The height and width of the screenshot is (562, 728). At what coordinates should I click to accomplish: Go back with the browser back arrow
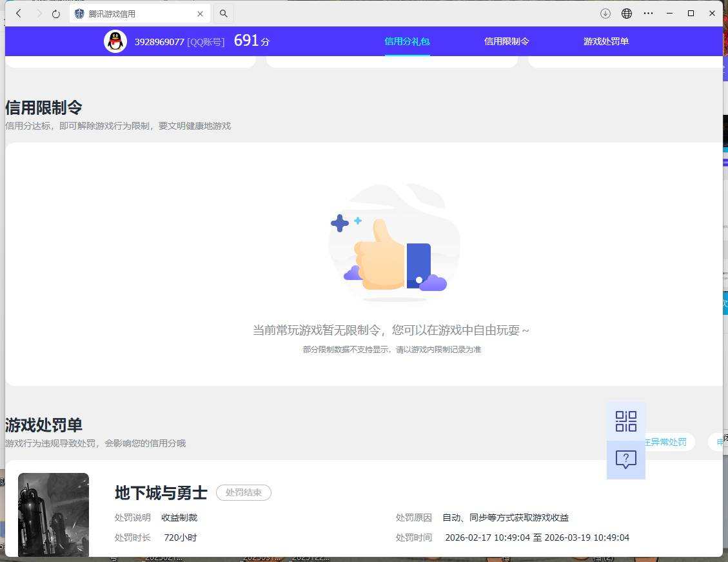(19, 14)
